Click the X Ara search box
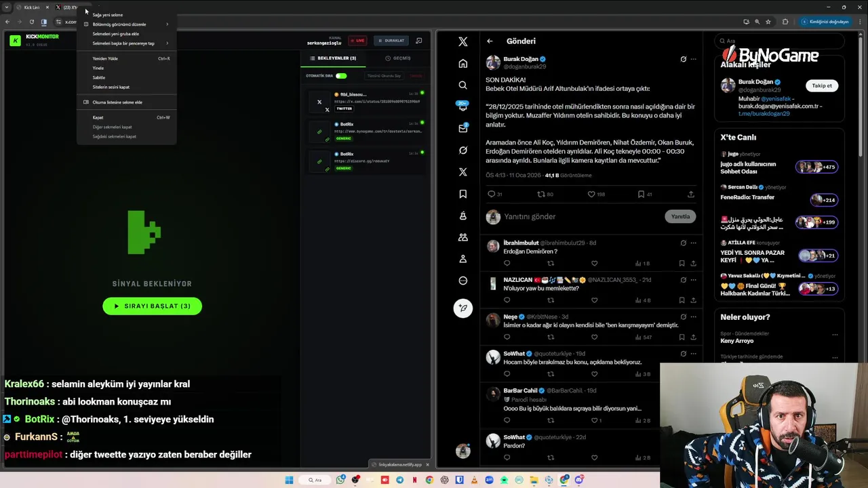This screenshot has width=868, height=488. pos(780,41)
